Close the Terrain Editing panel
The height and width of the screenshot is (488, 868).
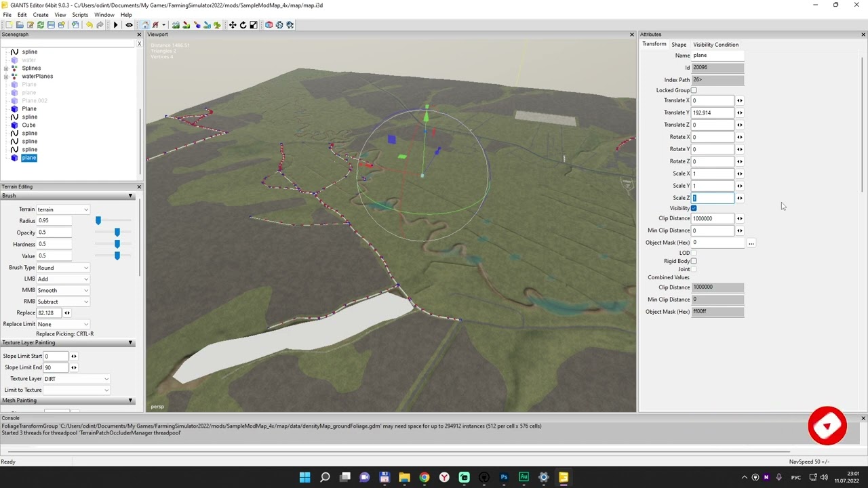pos(139,186)
